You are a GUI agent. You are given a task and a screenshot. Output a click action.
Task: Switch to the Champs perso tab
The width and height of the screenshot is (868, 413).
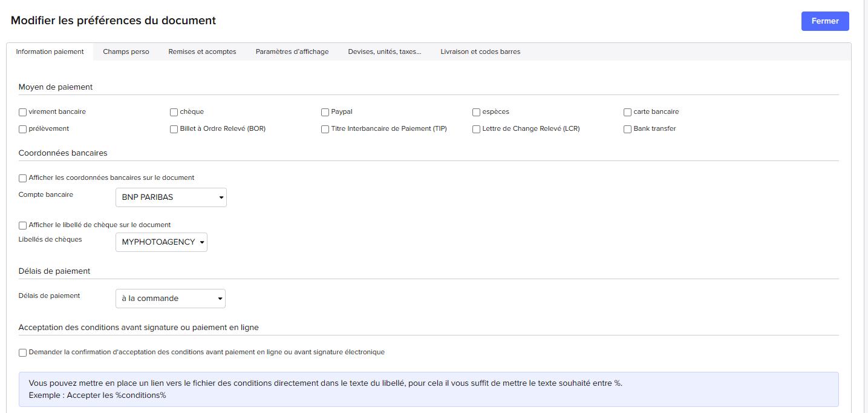[x=126, y=52]
